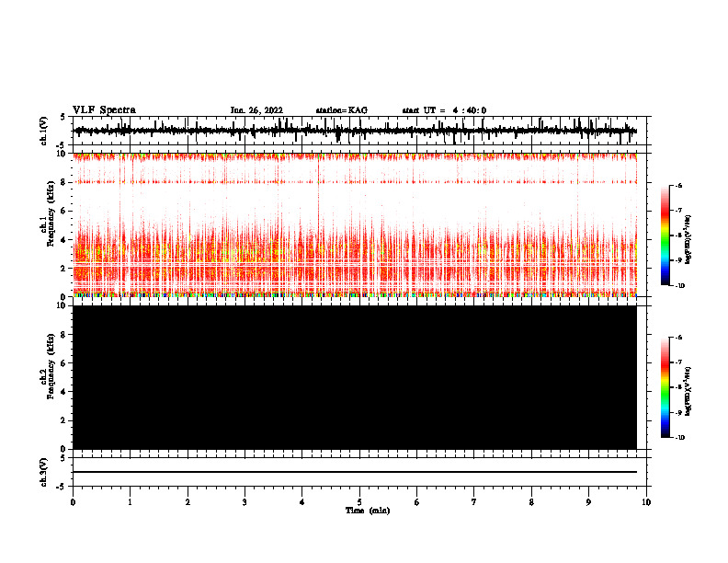
Task: Select the 'ch.1(V)' waveform axis label
Action: click(x=43, y=131)
